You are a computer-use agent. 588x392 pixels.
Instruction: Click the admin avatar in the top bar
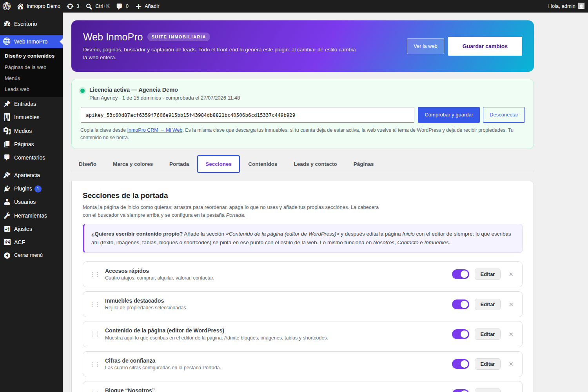tap(581, 6)
